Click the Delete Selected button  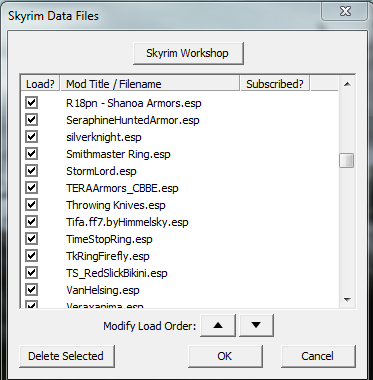click(x=67, y=356)
